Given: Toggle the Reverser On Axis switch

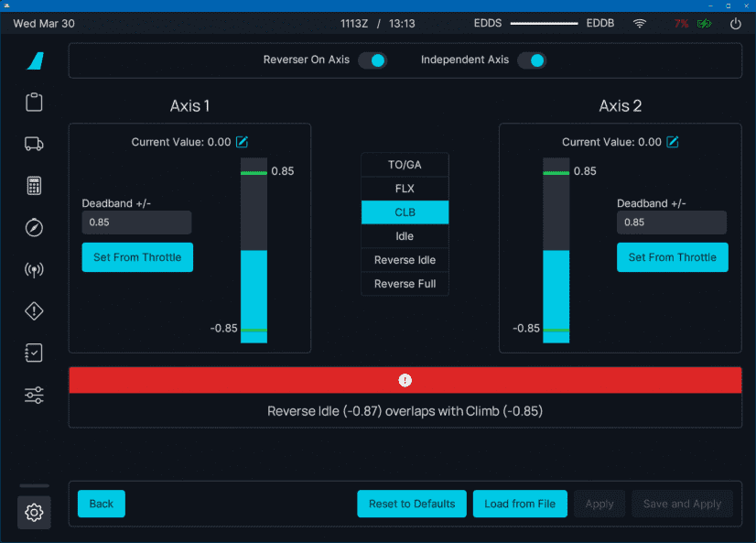Looking at the screenshot, I should tap(373, 60).
